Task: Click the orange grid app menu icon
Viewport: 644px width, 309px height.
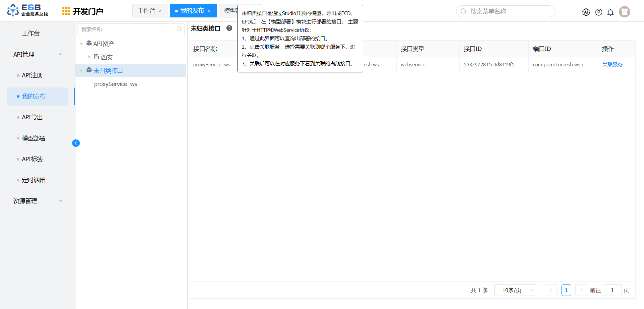Action: click(x=66, y=11)
